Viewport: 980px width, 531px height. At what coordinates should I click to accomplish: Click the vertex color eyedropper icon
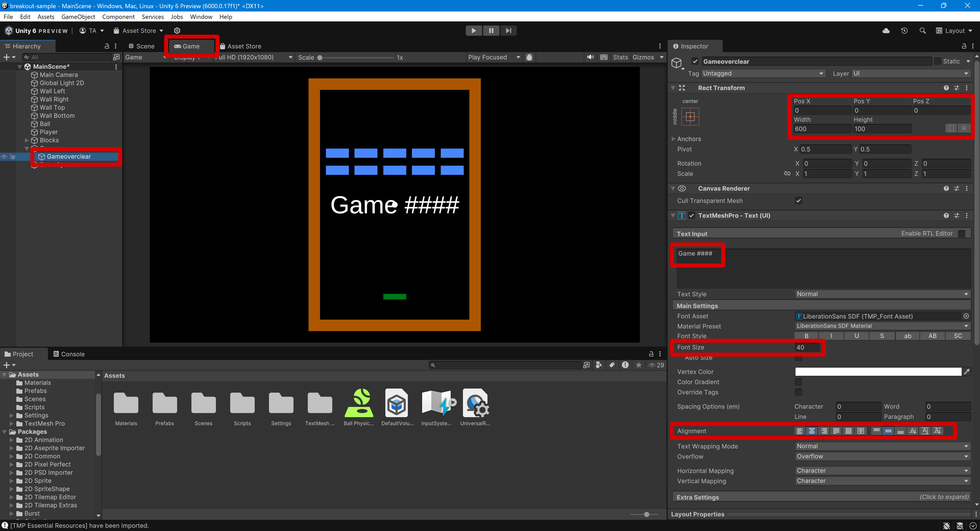(967, 371)
